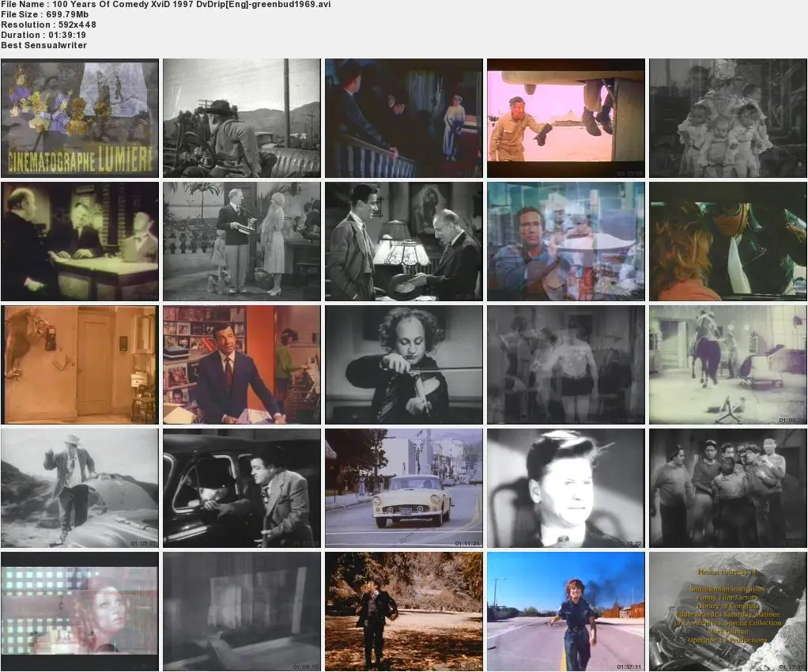Click the 'Best Sensualwriter' text
Image resolution: width=808 pixels, height=672 pixels.
point(43,45)
